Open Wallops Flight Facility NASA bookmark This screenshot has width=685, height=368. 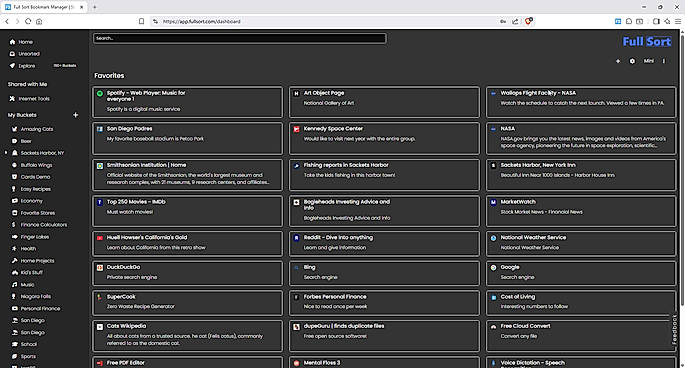click(x=581, y=102)
